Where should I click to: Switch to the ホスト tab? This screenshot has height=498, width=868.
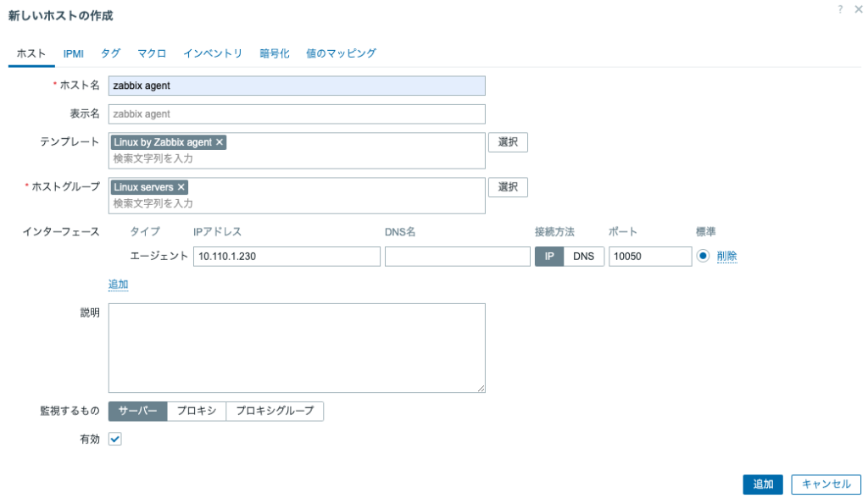(x=31, y=53)
